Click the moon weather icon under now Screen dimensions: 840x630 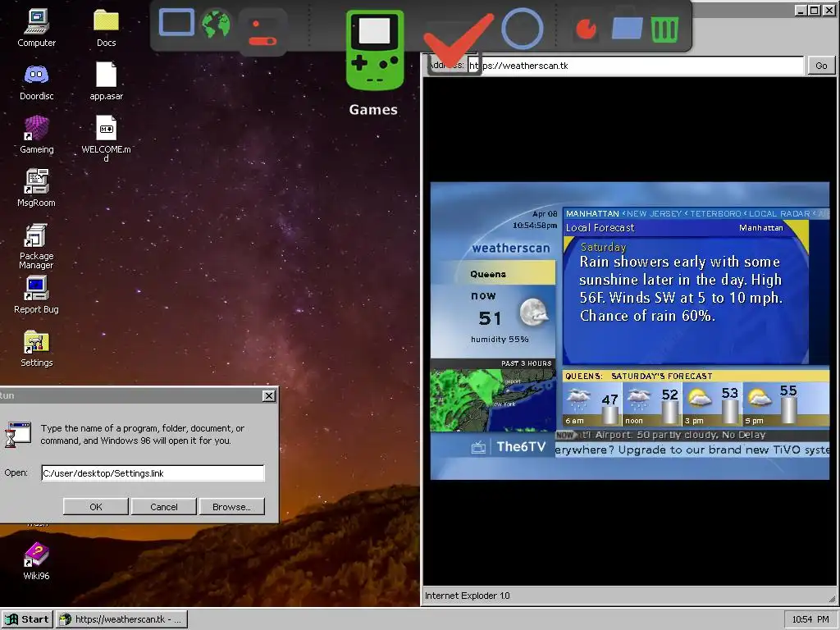tap(533, 313)
